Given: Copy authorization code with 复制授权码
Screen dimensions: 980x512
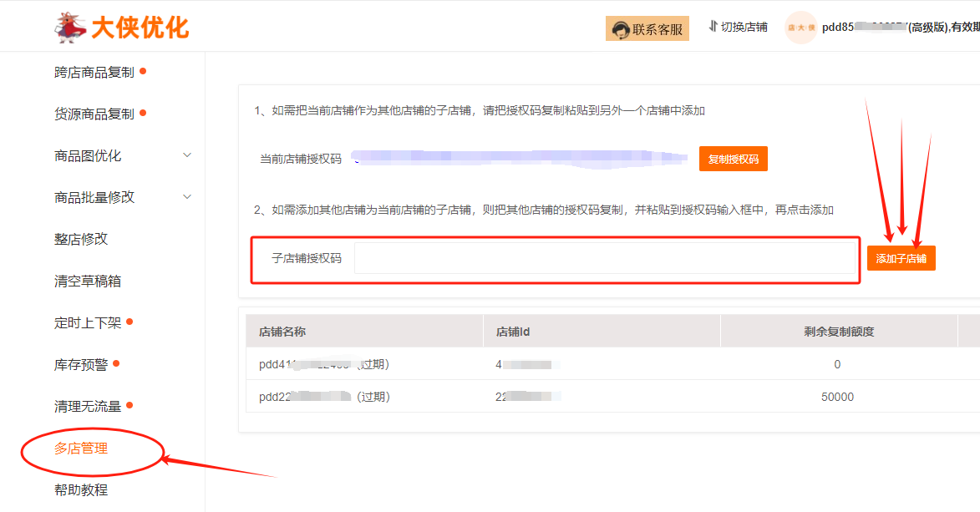Looking at the screenshot, I should pos(734,159).
